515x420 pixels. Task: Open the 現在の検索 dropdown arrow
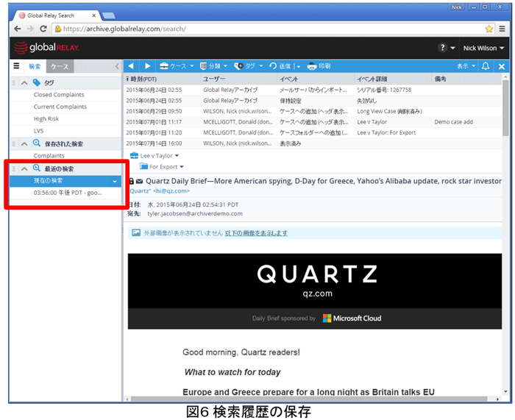(x=115, y=181)
